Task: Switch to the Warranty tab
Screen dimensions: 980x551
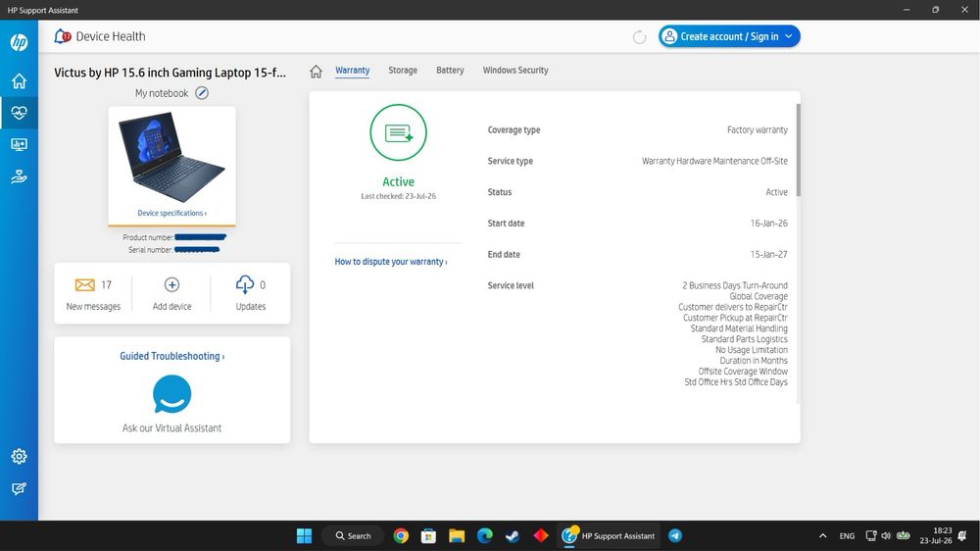Action: (x=353, y=70)
